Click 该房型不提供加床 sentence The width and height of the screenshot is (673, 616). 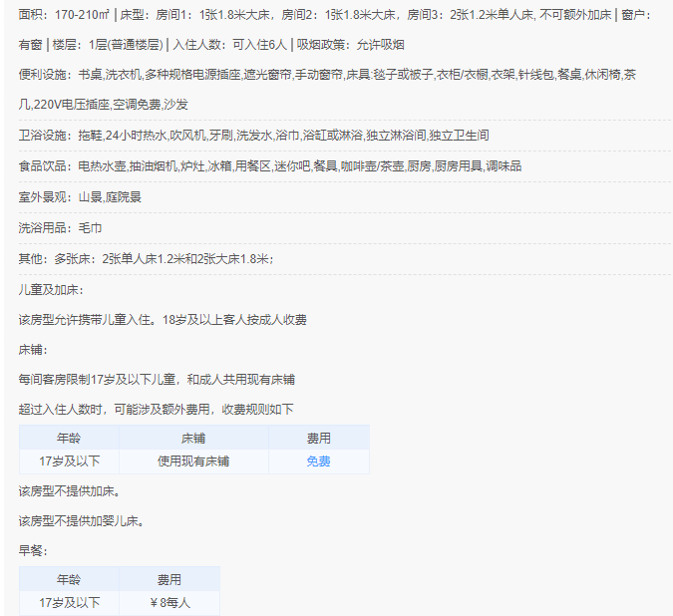[x=70, y=491]
